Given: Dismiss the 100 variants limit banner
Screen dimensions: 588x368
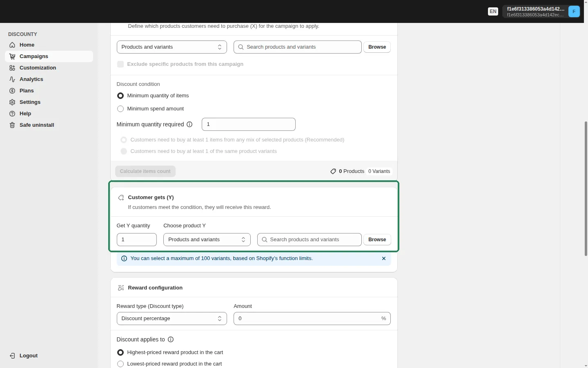Looking at the screenshot, I should click(384, 258).
